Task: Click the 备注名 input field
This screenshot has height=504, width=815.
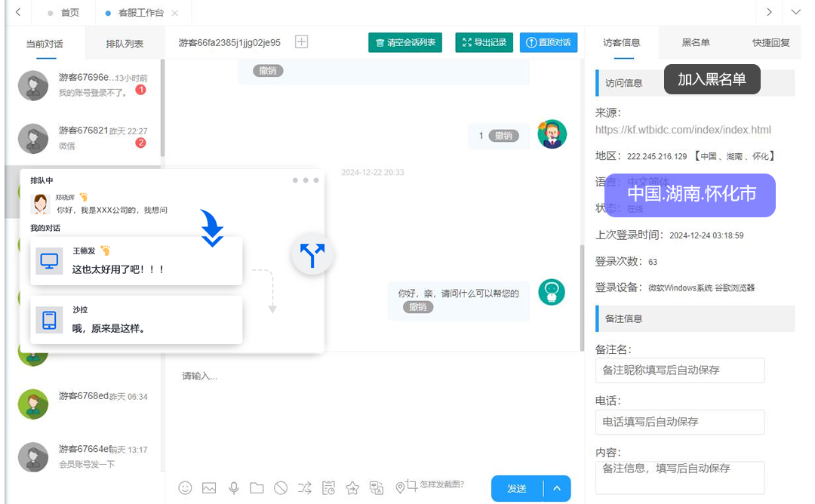Action: click(680, 370)
